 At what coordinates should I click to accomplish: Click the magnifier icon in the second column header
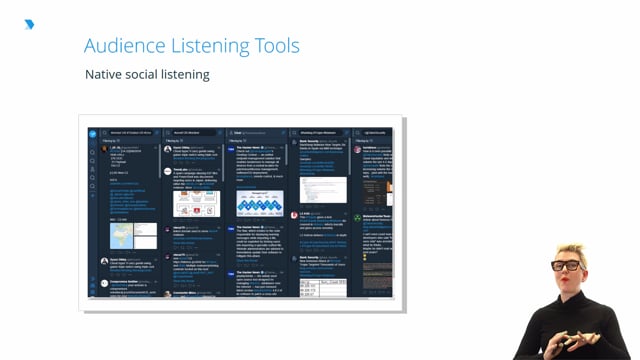[168, 133]
